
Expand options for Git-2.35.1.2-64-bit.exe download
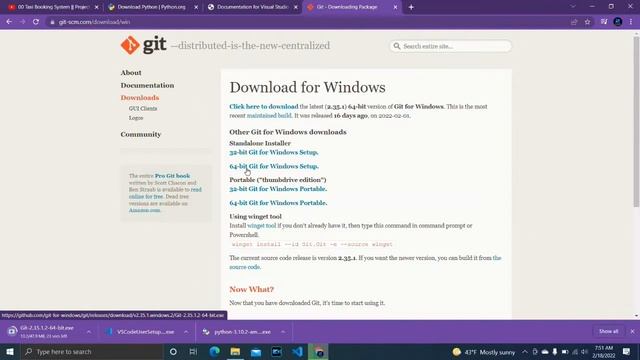(x=89, y=332)
